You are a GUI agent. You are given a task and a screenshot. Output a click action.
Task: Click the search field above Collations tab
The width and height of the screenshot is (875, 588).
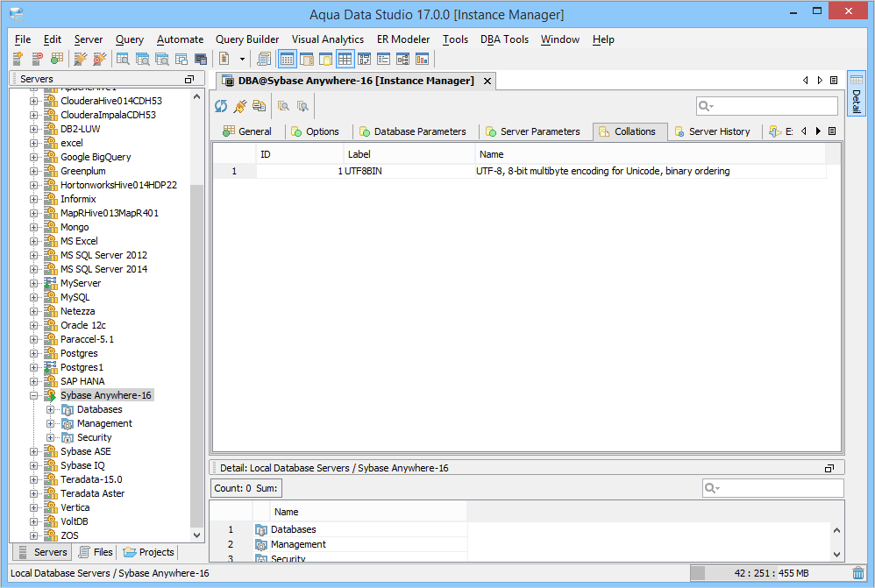[767, 106]
